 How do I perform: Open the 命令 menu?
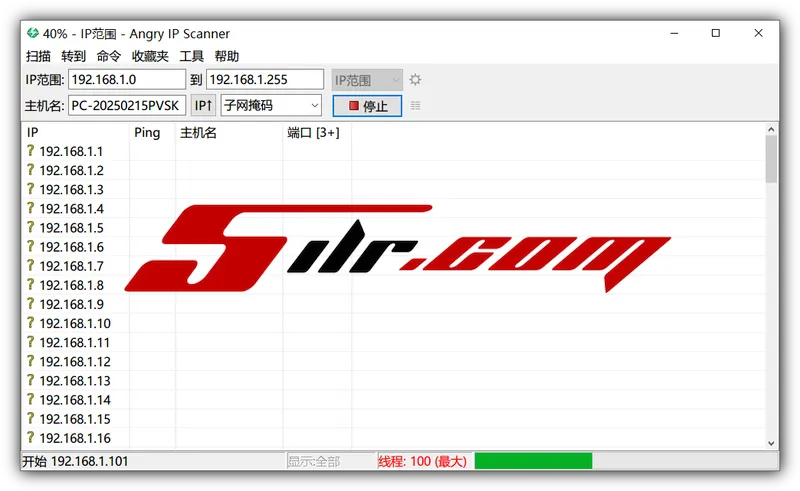(109, 56)
